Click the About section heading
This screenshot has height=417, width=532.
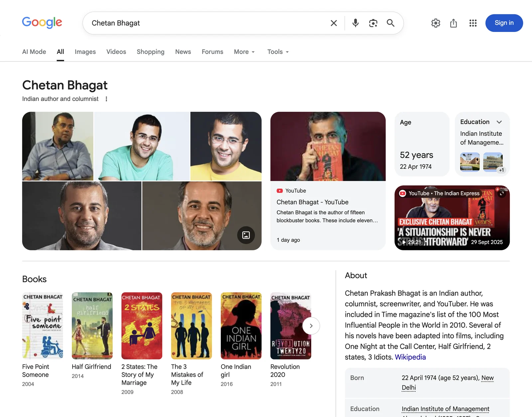click(356, 276)
